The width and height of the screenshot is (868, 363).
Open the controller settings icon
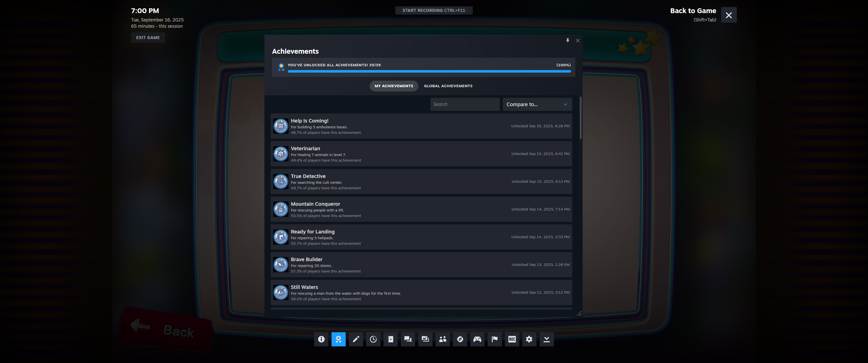click(477, 339)
